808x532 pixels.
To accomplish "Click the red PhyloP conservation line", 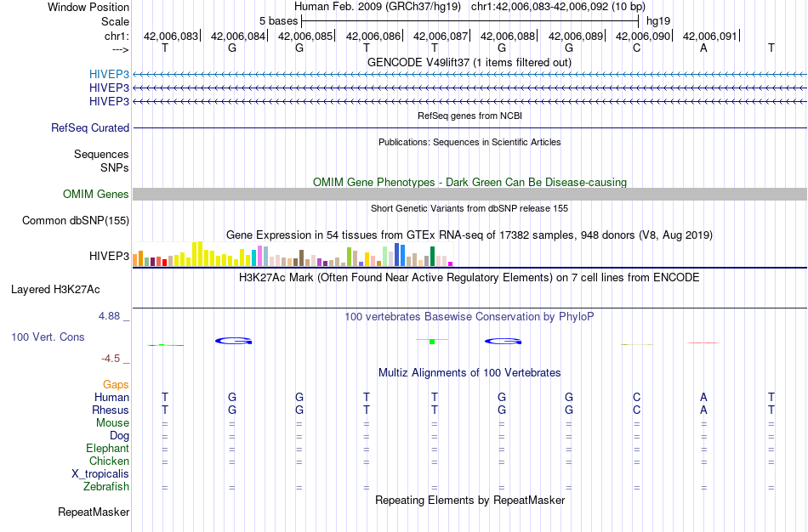I will pyautogui.click(x=703, y=342).
